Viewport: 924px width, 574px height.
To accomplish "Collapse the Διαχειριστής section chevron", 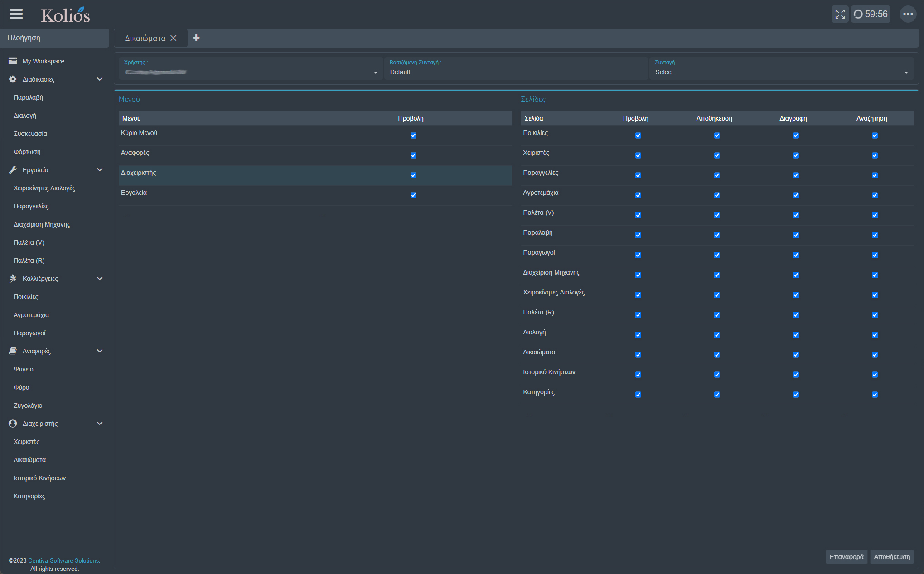I will pos(100,423).
